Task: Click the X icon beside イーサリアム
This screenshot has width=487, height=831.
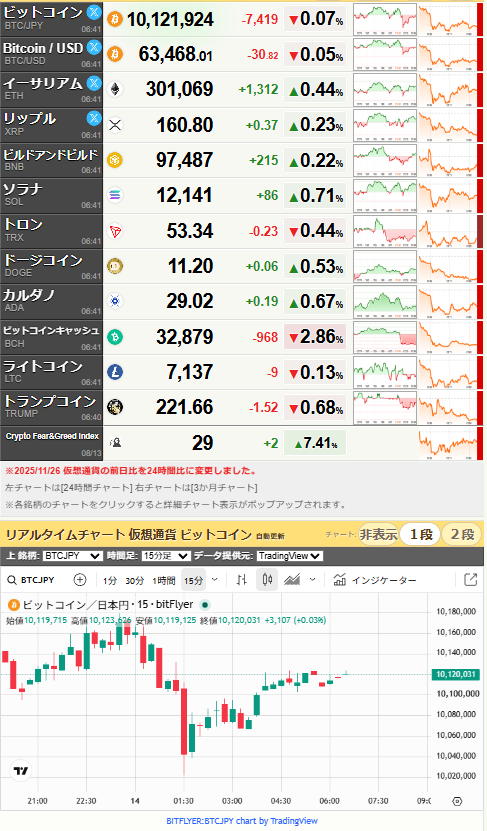Action: click(94, 83)
